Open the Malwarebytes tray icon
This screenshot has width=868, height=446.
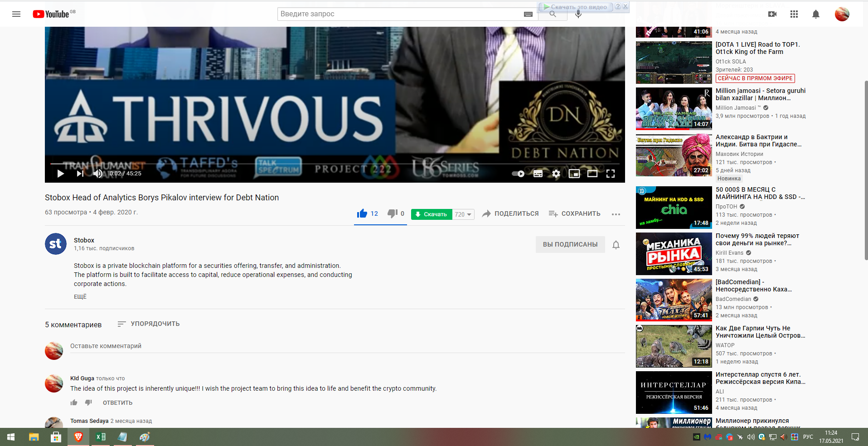pyautogui.click(x=708, y=437)
